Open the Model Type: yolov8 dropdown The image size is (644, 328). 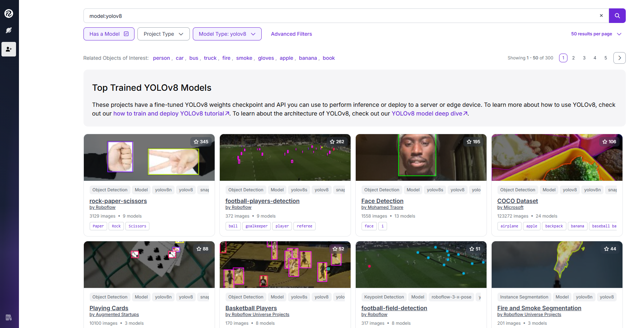click(x=227, y=34)
